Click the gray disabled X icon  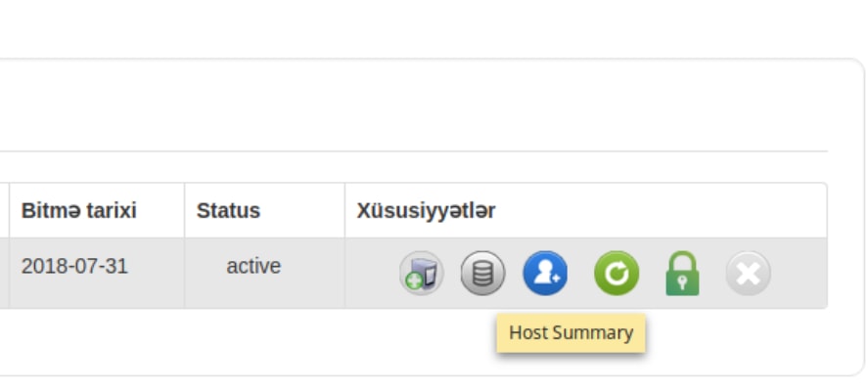click(749, 273)
